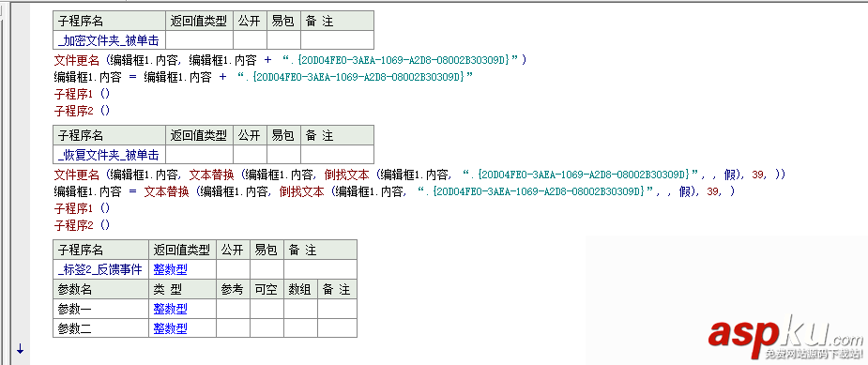Screen dimensions: 868x365
Task: Toggle the 易包 cell for _加密文件夹_被单击
Action: 284,40
